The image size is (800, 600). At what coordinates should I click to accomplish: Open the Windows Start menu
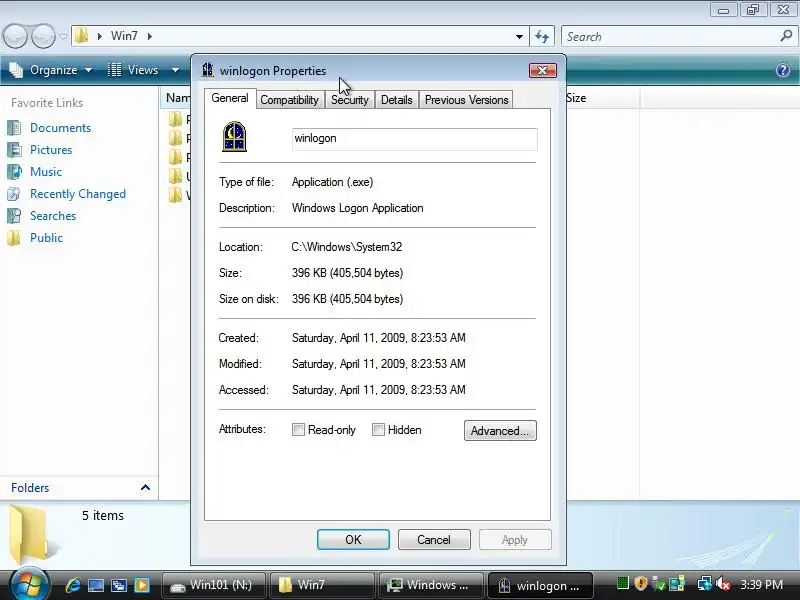click(30, 585)
